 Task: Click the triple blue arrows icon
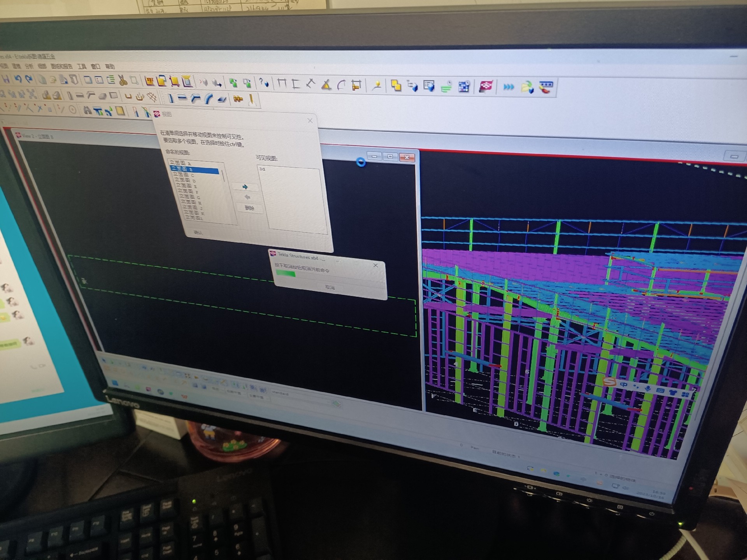(508, 87)
